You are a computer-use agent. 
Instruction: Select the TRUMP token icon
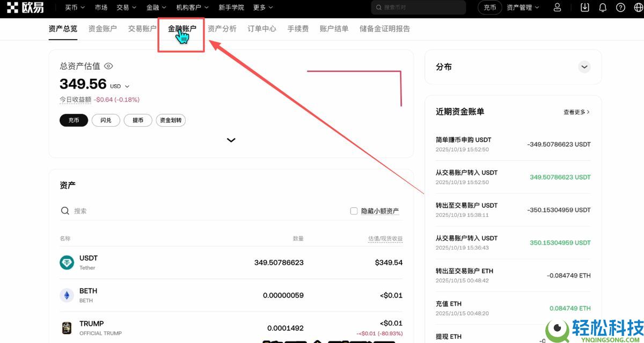click(x=67, y=327)
